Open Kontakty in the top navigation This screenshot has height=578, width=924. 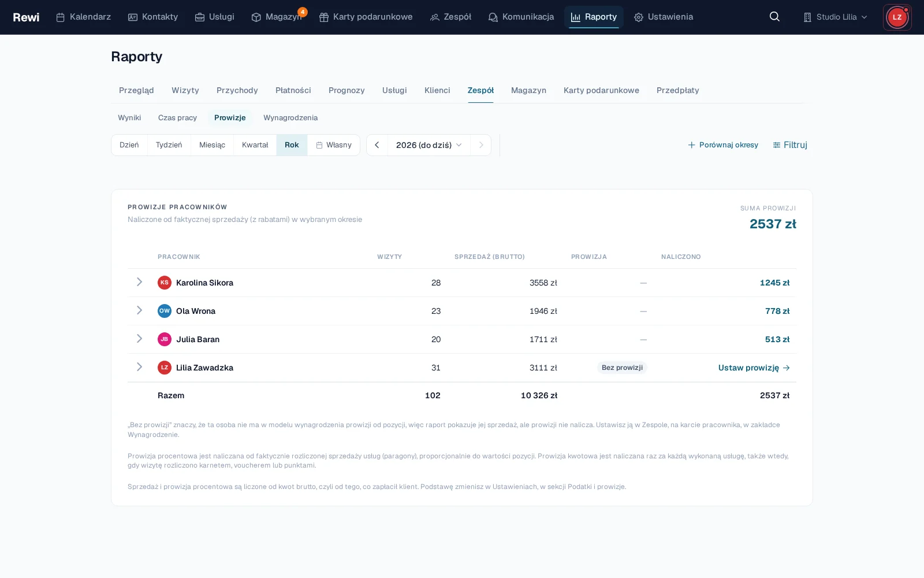(x=153, y=17)
